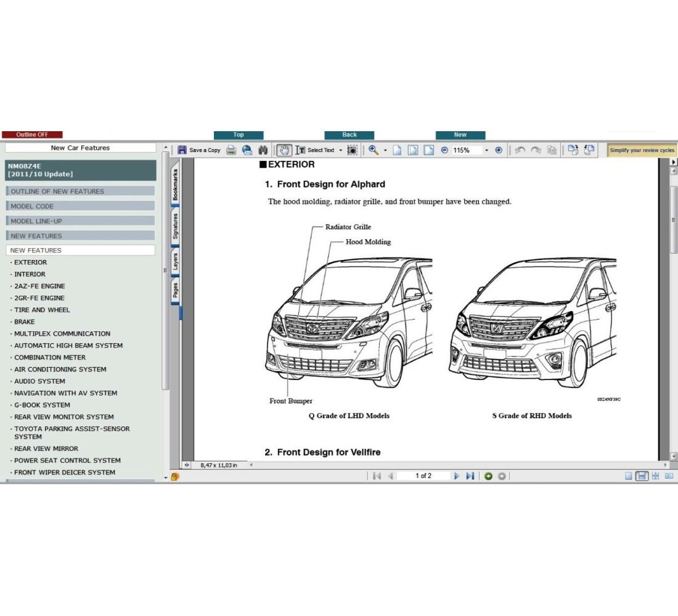Screen dimensions: 678x616
Task: Open the Bookmarks side tab
Action: [175, 185]
